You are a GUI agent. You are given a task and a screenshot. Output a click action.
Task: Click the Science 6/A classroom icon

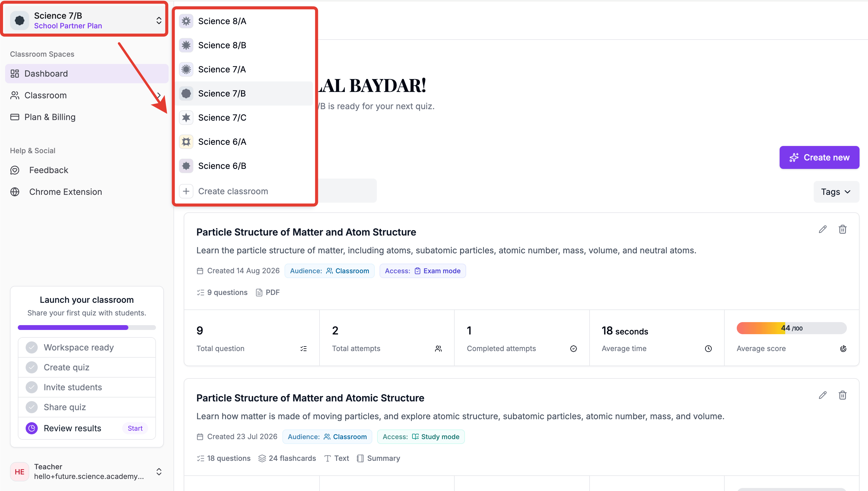(x=186, y=142)
